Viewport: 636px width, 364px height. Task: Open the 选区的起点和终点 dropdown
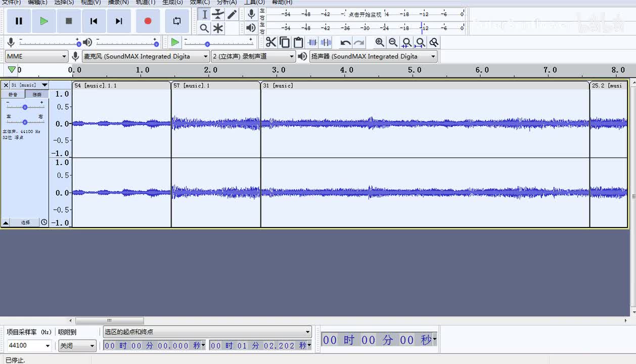coord(207,332)
